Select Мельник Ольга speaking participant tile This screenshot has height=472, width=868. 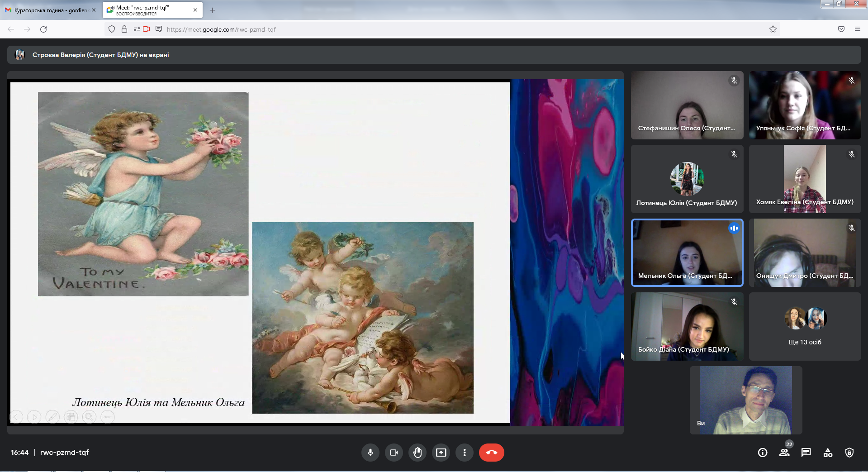point(687,253)
